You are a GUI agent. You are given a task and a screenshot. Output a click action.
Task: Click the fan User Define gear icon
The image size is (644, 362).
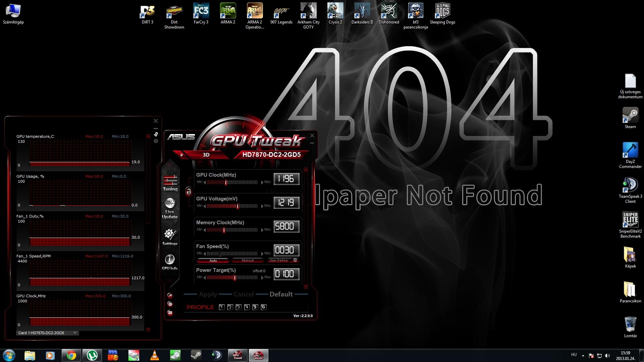[295, 260]
